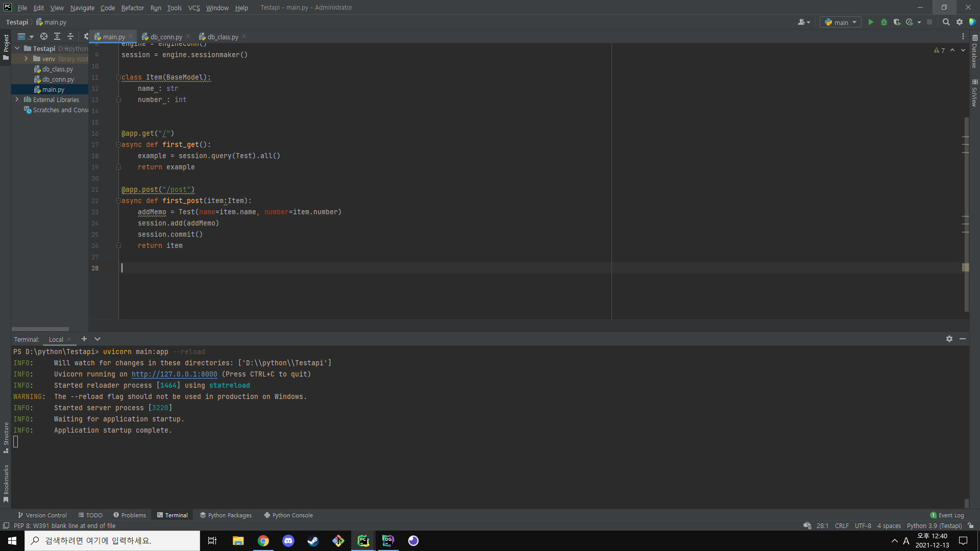This screenshot has height=551, width=980.
Task: Open the main run configuration dropdown
Action: (x=841, y=22)
